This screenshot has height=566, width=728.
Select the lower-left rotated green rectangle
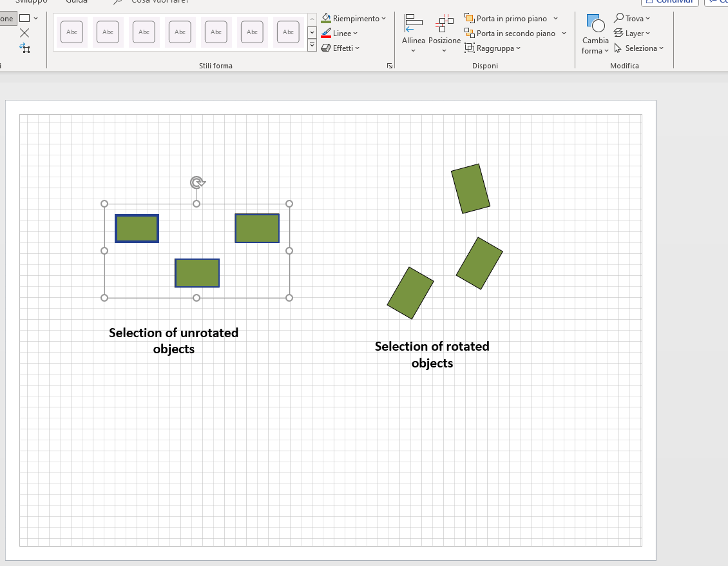pos(410,293)
